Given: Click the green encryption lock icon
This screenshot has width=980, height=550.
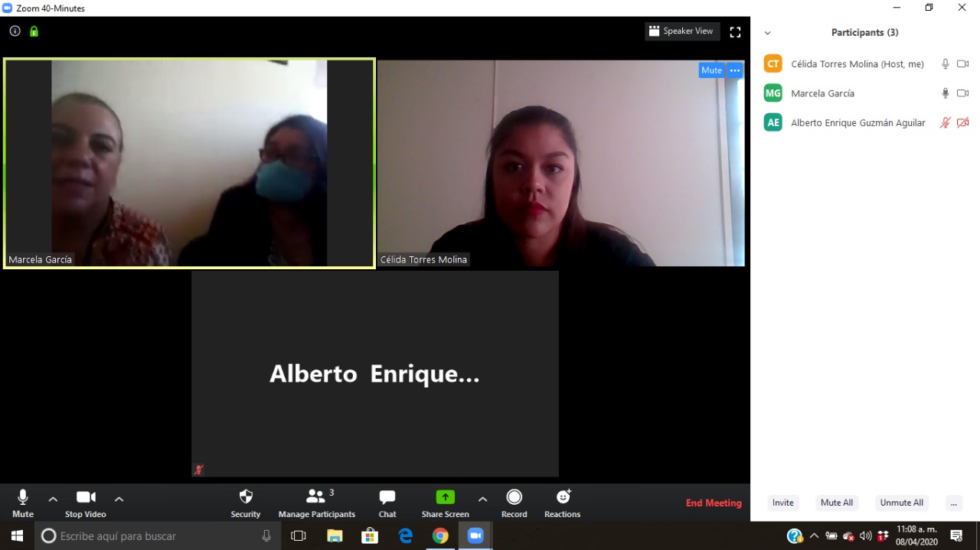Looking at the screenshot, I should click(34, 31).
